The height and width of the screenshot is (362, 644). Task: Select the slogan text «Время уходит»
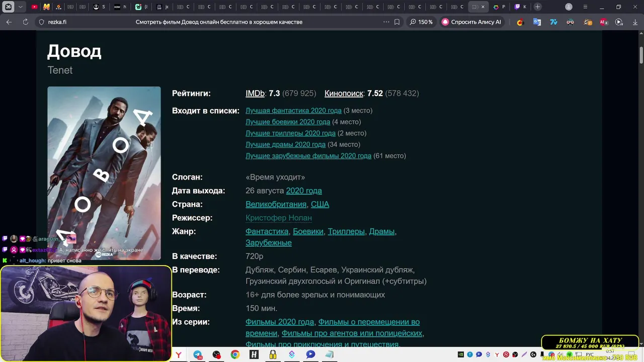[x=275, y=177]
